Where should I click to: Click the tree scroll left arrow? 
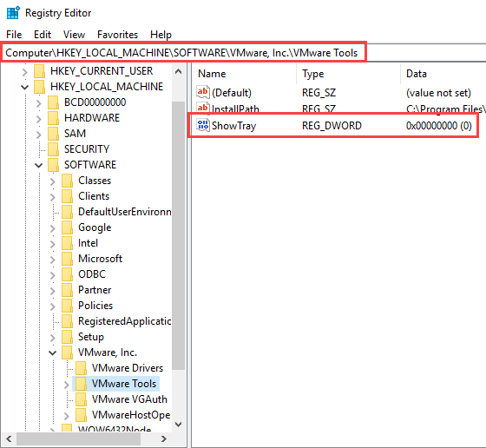click(9, 438)
